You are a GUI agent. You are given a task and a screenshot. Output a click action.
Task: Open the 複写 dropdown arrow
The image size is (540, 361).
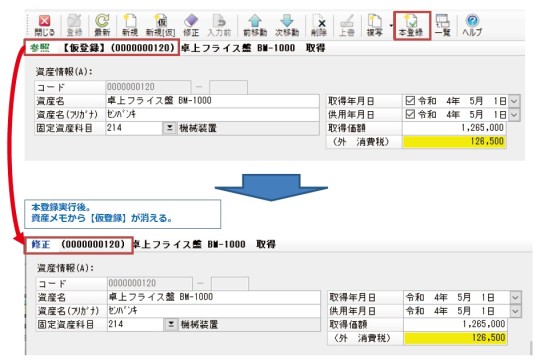[391, 26]
